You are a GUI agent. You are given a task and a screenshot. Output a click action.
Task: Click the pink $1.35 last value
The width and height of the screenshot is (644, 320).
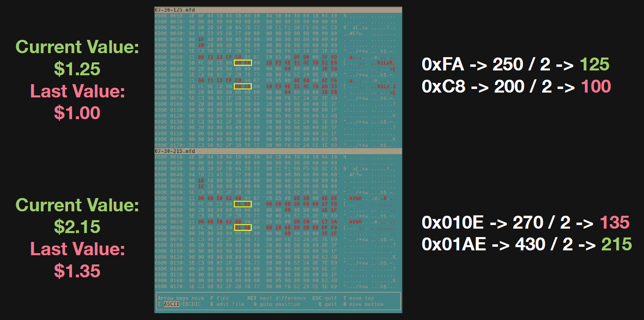click(77, 271)
